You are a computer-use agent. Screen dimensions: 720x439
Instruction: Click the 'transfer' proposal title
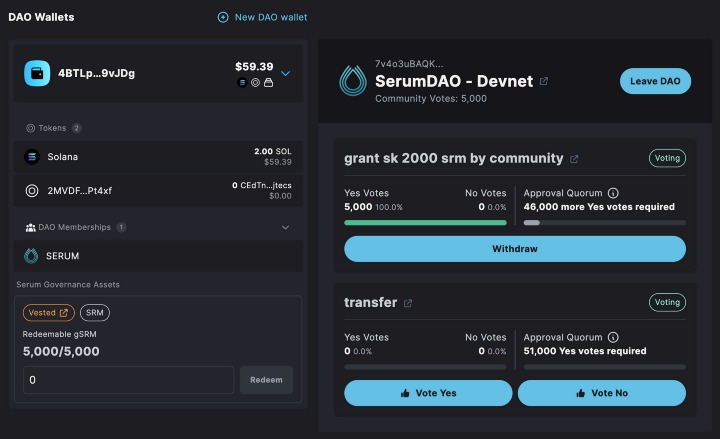[371, 303]
